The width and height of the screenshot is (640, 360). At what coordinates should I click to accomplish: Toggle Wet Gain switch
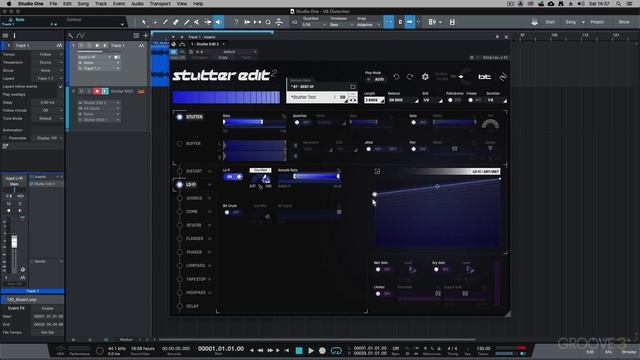tap(383, 269)
